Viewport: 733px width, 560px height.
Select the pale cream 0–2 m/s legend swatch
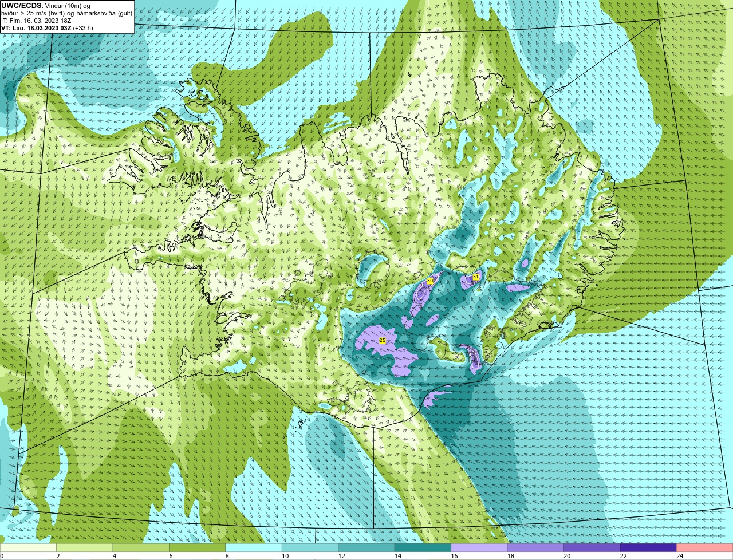(28, 548)
